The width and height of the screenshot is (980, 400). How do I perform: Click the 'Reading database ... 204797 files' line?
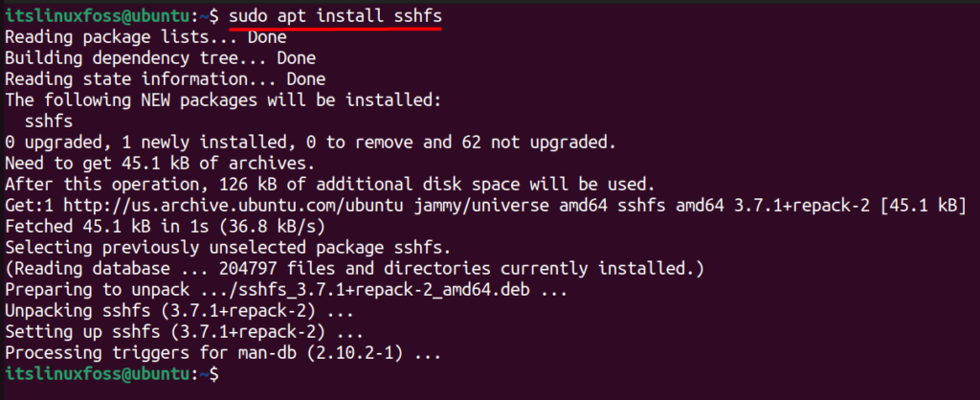[x=354, y=269]
